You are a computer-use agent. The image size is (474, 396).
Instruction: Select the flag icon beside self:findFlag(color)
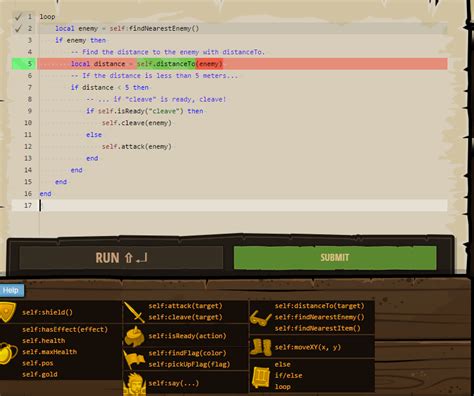point(134,359)
